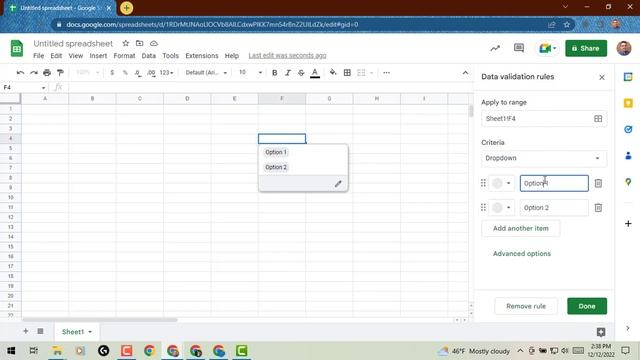This screenshot has height=360, width=640.
Task: Click the Print icon
Action: click(x=47, y=73)
